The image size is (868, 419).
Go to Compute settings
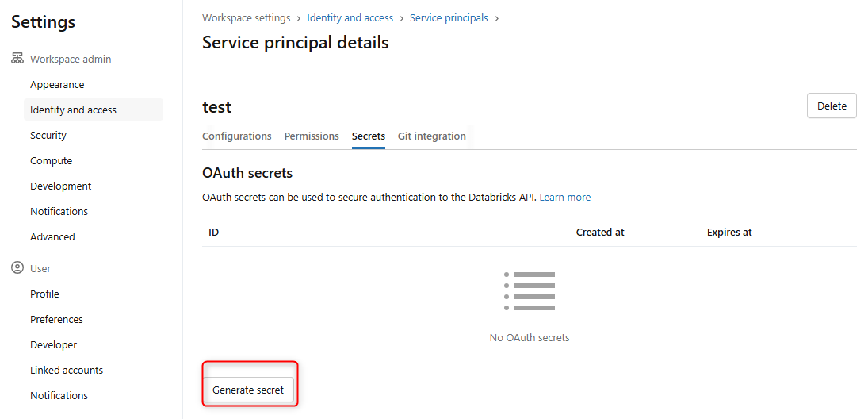(x=51, y=161)
